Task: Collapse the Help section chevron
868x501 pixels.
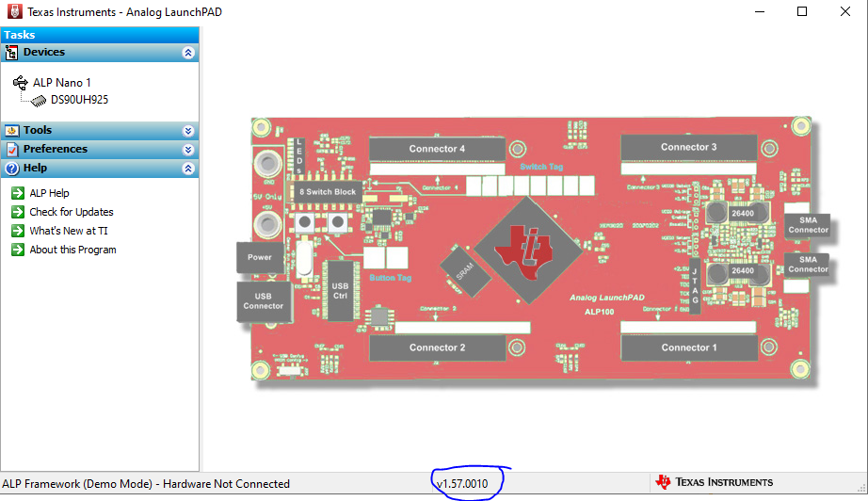Action: click(188, 169)
